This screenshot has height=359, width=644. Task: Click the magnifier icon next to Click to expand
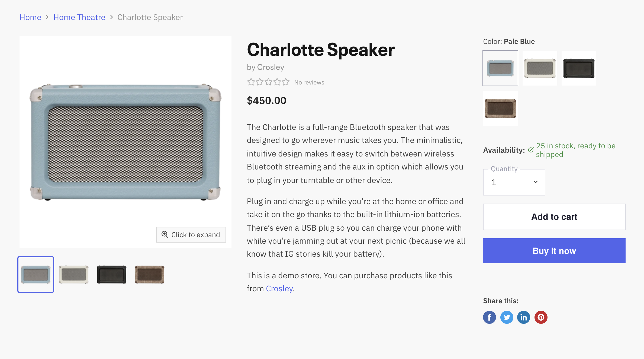165,234
